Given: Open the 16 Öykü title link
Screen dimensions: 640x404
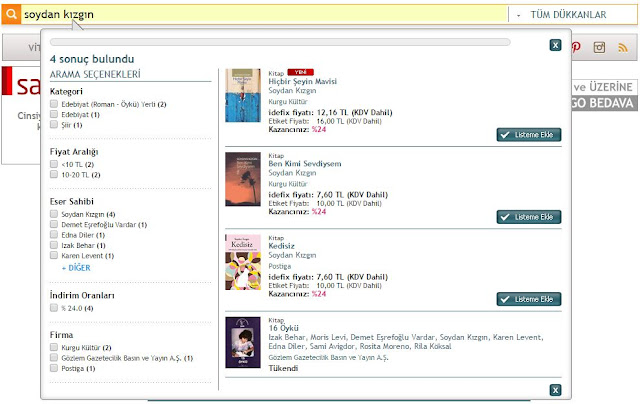Looking at the screenshot, I should pyautogui.click(x=283, y=328).
